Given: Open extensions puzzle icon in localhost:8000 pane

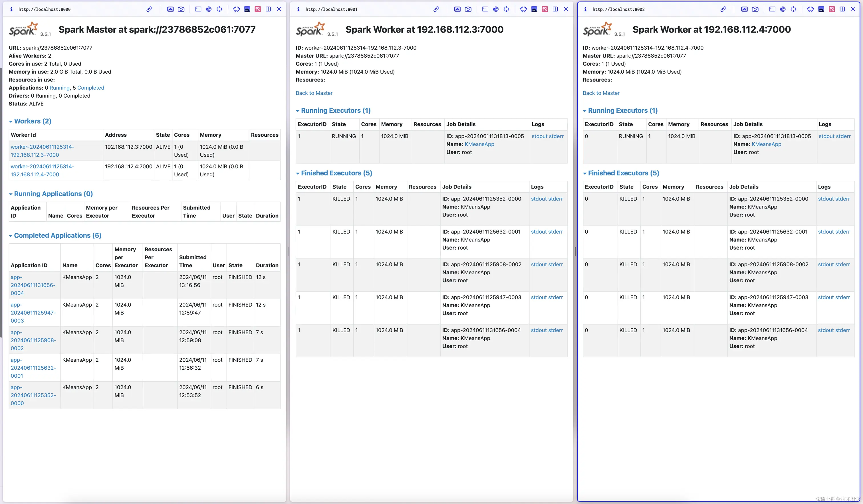Looking at the screenshot, I should (x=236, y=9).
